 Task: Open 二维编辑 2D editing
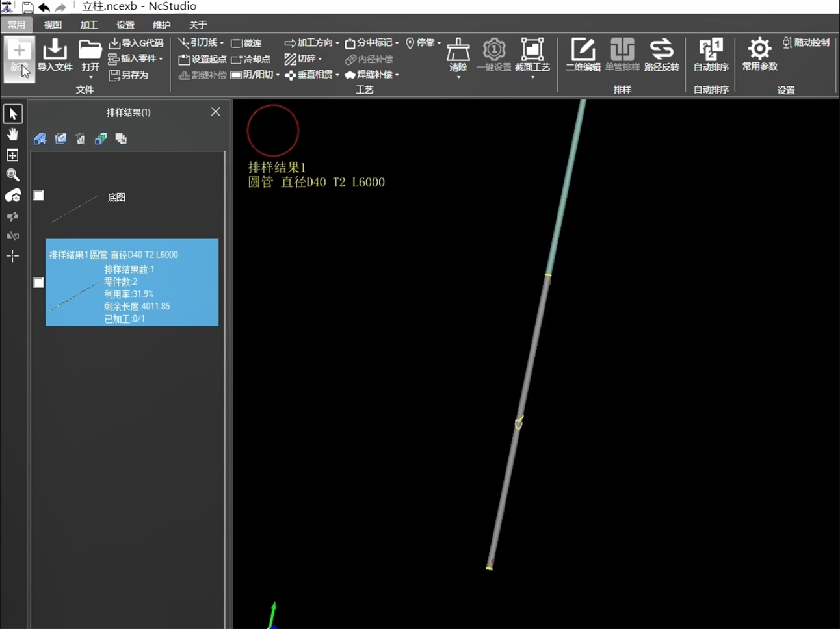click(x=583, y=55)
